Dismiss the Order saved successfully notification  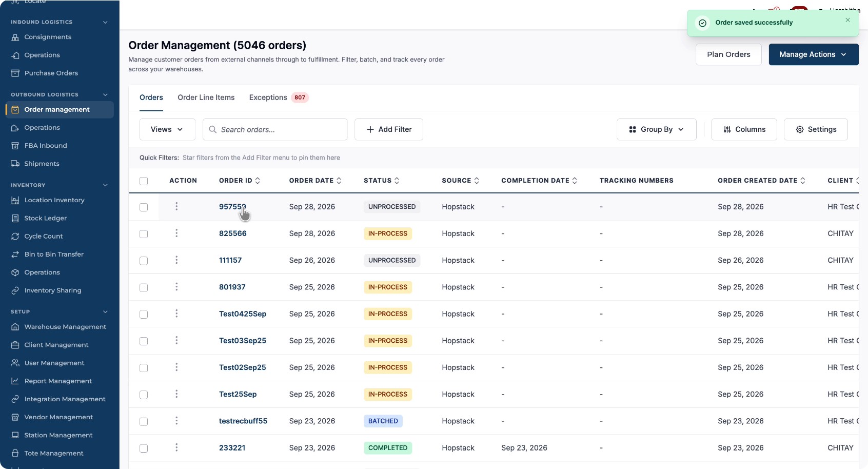(x=847, y=20)
